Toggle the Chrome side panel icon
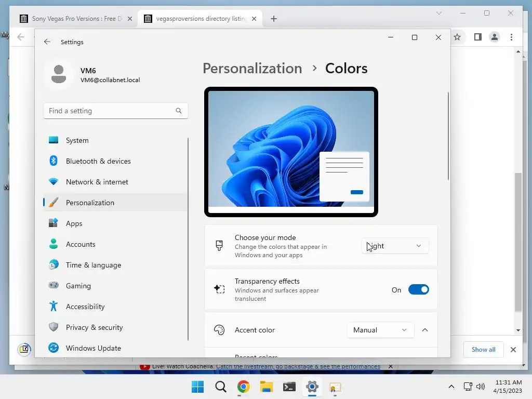 (478, 37)
